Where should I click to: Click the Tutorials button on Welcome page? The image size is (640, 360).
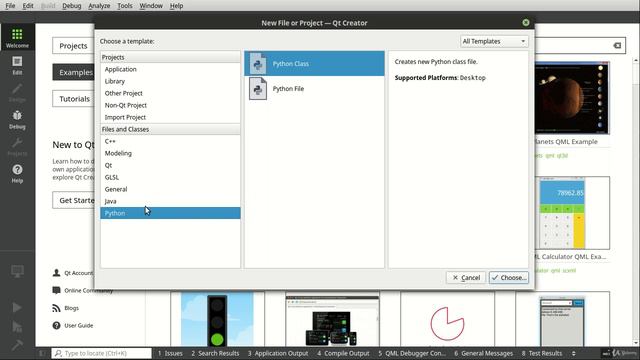73,99
